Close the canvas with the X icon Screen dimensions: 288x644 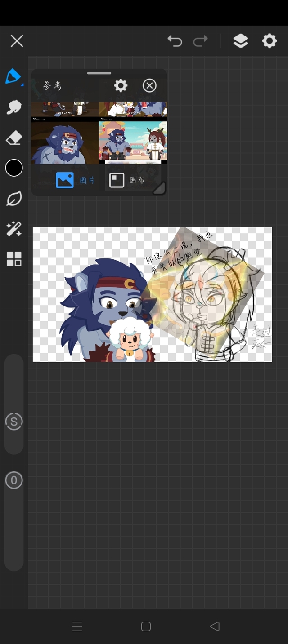(x=17, y=41)
